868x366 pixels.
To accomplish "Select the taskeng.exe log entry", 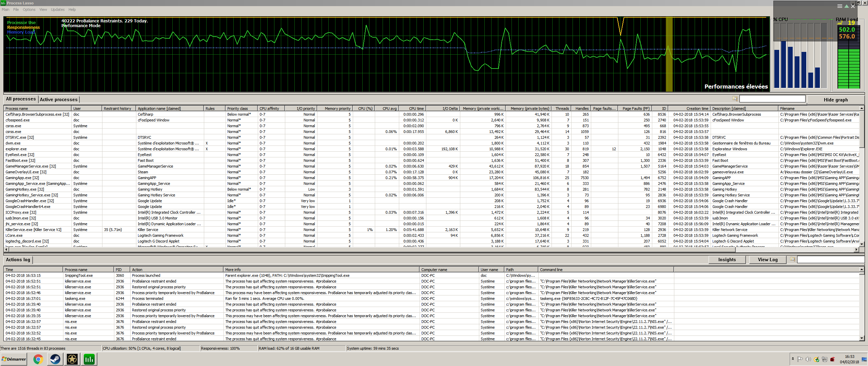I will point(431,298).
